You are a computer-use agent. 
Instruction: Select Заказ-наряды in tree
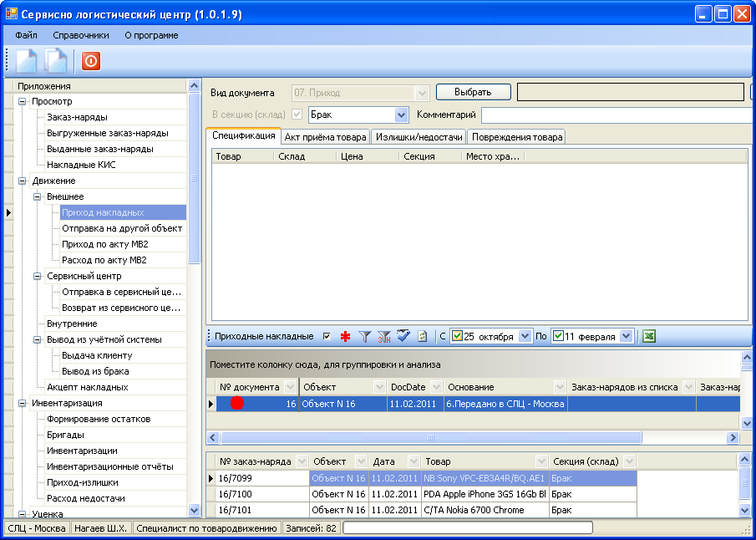(77, 117)
